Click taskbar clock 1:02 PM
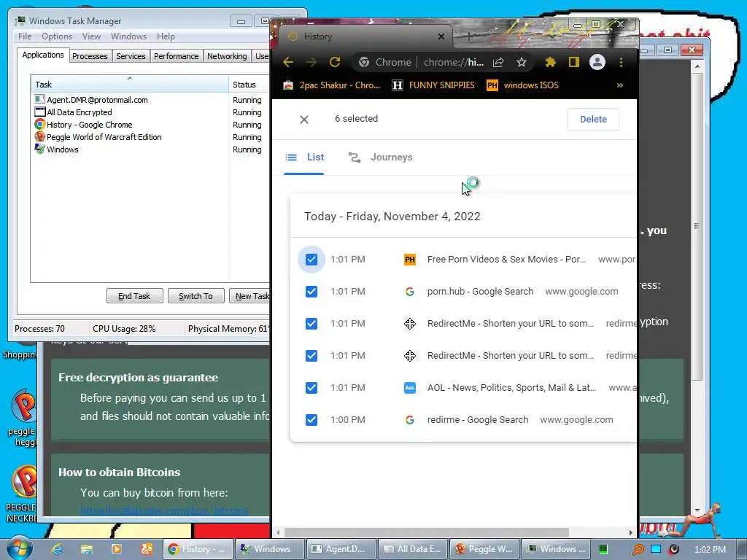747x560 pixels. pos(710,550)
